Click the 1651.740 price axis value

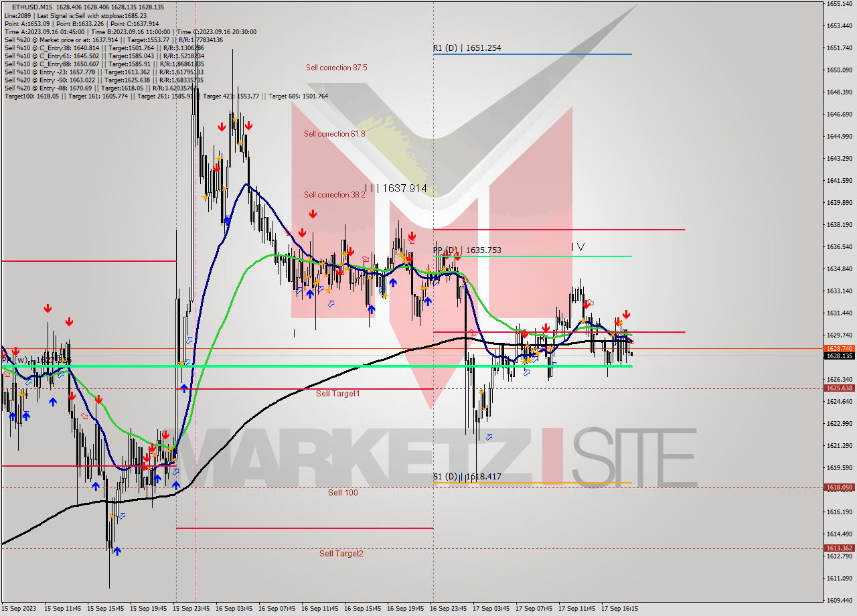839,48
